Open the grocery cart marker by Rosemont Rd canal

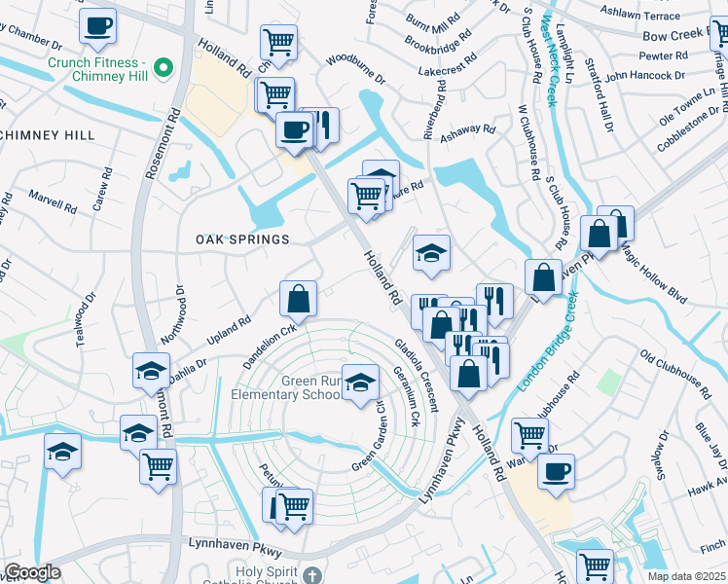(x=159, y=468)
